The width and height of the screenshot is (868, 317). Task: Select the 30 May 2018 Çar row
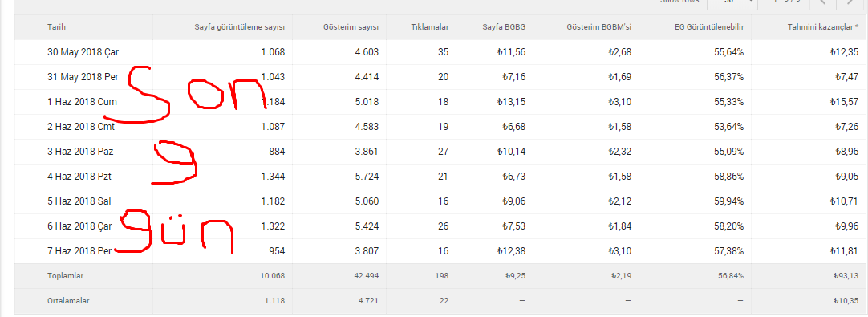tap(441, 52)
